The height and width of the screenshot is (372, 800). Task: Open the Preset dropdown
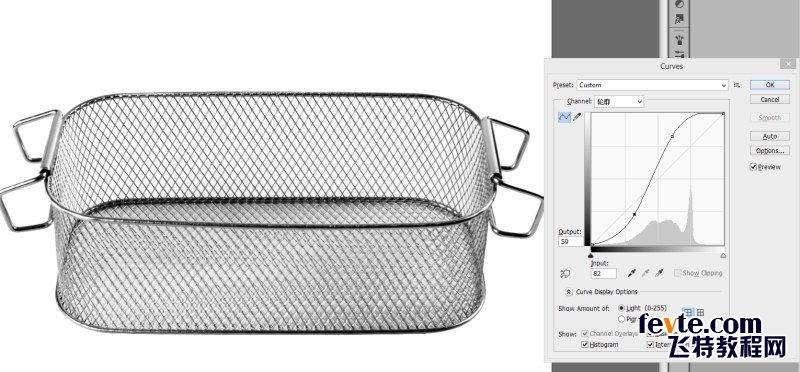click(653, 85)
